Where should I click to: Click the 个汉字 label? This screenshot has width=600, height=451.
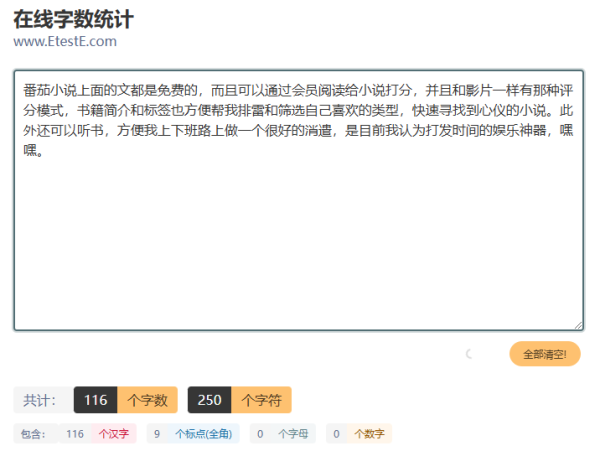(x=114, y=434)
